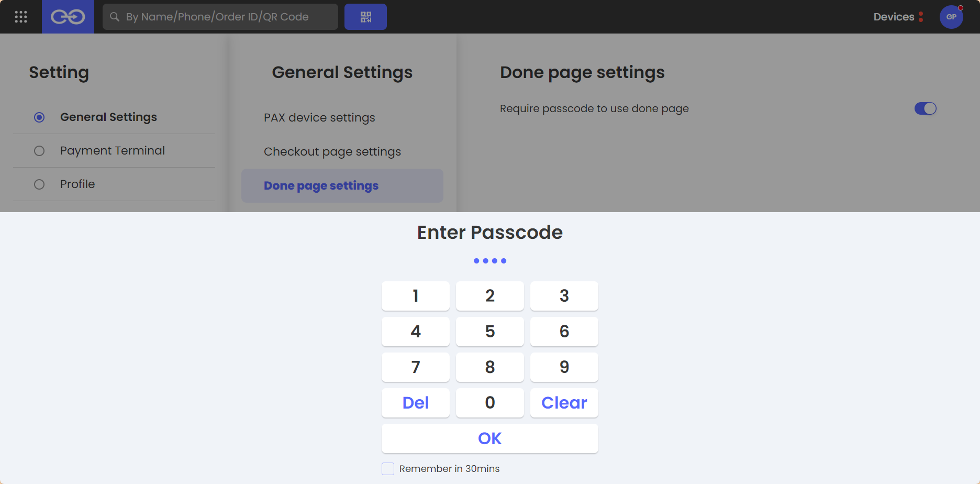Image resolution: width=980 pixels, height=484 pixels.
Task: Focus the Name/Phone/Order ID search field
Action: coord(220,17)
